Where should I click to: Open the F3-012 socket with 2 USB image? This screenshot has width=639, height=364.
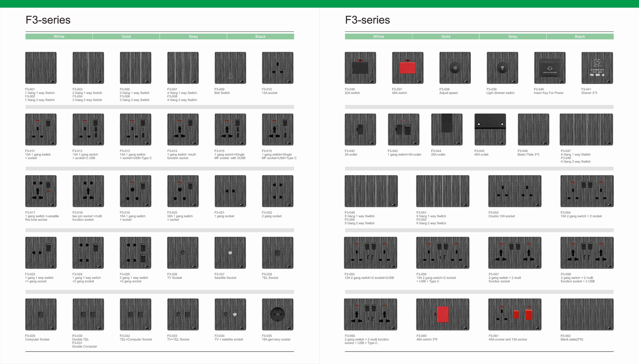tap(88, 130)
